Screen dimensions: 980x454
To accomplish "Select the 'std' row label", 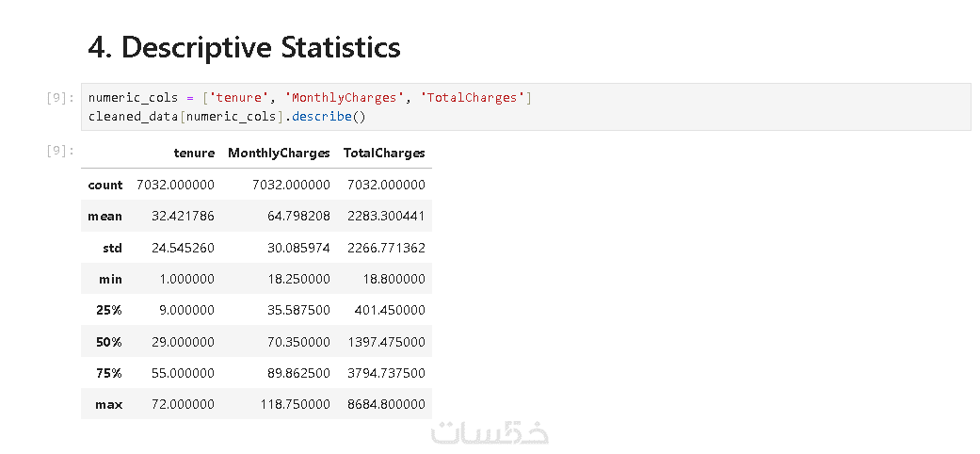I will pyautogui.click(x=113, y=248).
